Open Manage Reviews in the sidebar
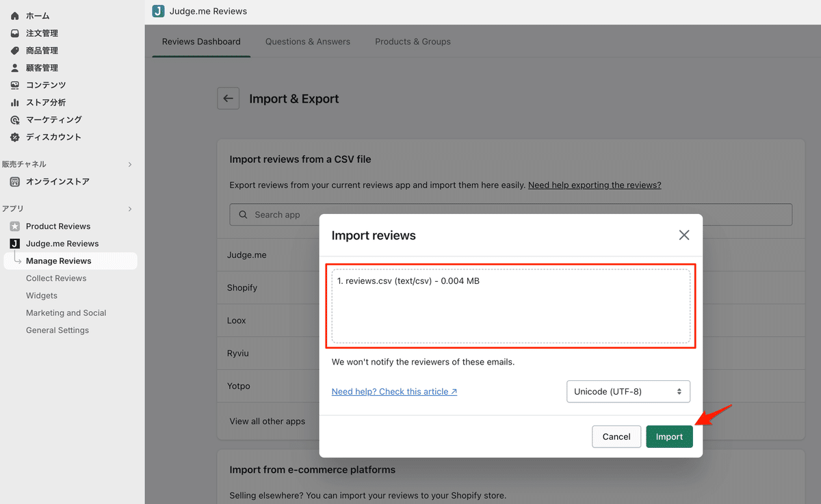The width and height of the screenshot is (821, 504). pos(70,261)
